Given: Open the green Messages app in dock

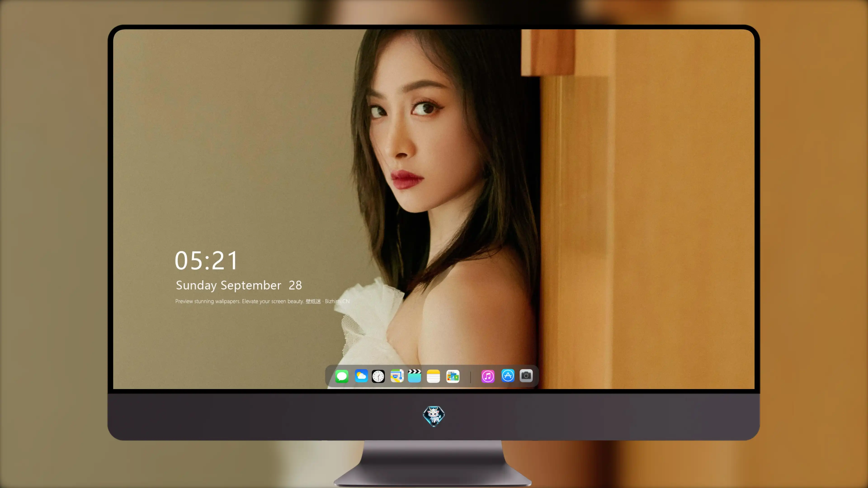Looking at the screenshot, I should (x=342, y=376).
